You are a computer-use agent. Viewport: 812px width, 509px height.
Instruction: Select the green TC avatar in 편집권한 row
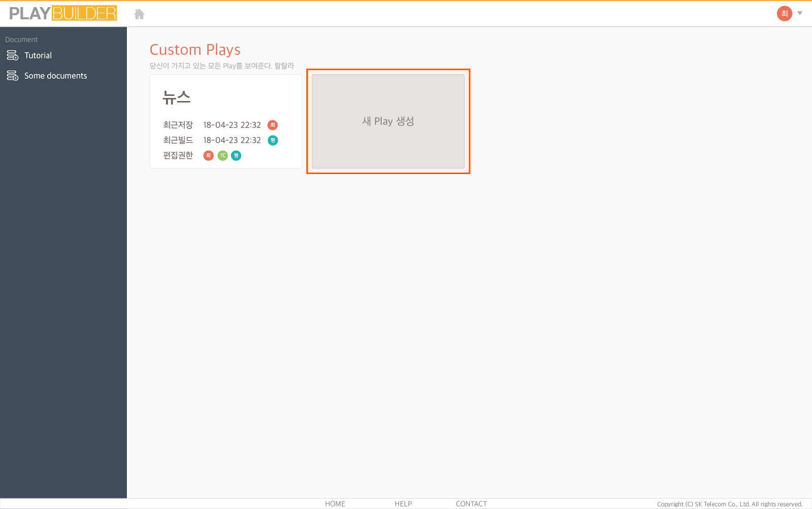click(222, 155)
